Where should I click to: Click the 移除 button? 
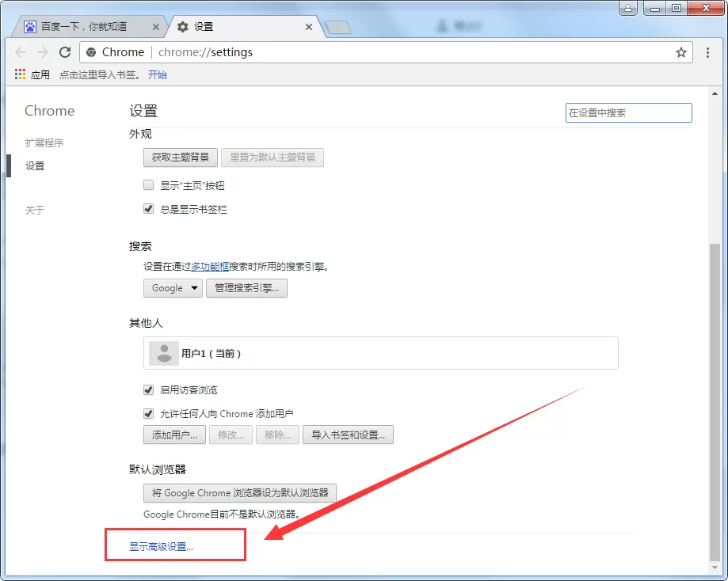point(277,435)
